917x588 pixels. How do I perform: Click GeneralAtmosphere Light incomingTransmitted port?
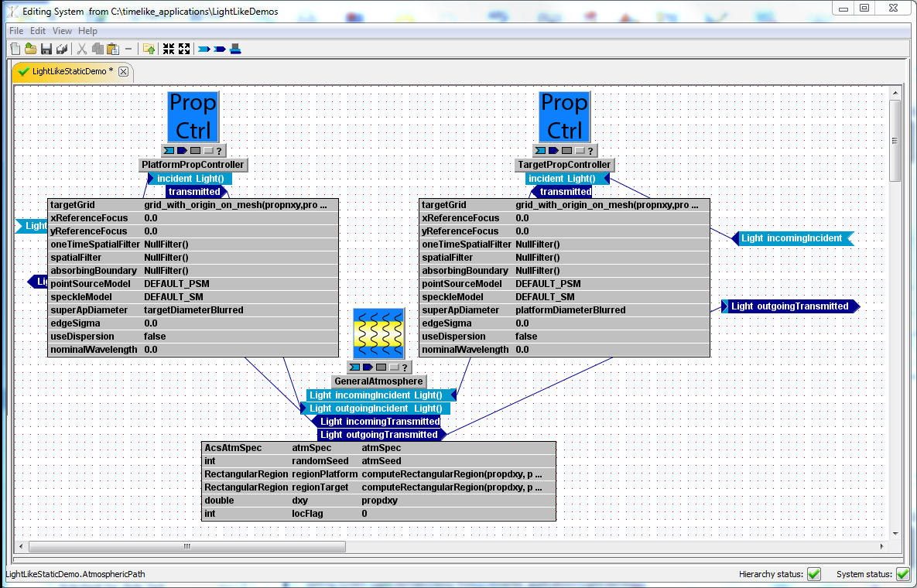(375, 422)
